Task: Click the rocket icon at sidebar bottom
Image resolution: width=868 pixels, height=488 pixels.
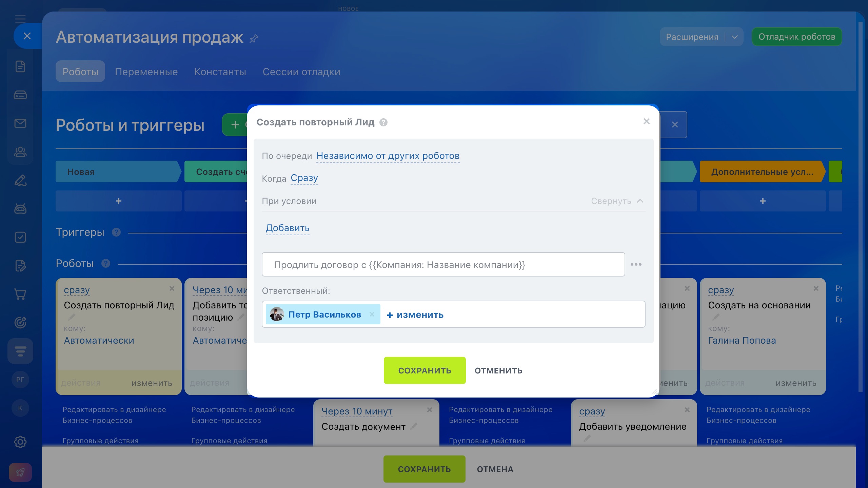Action: 20,472
